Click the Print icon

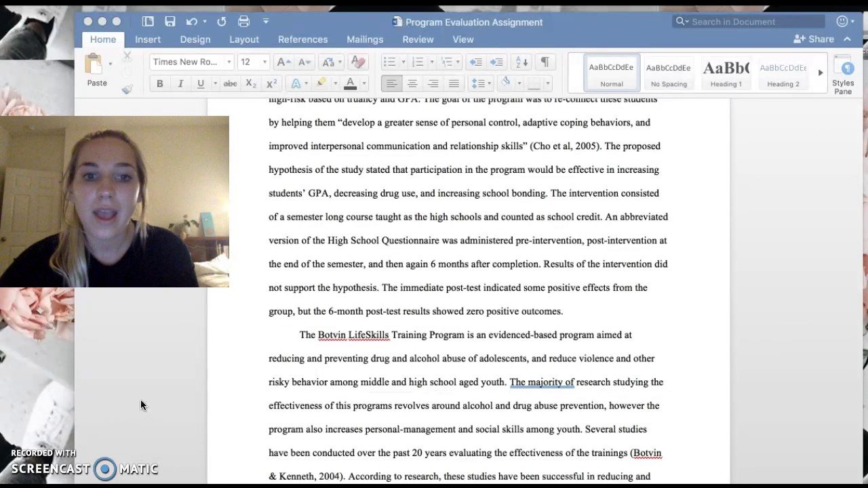click(x=244, y=22)
